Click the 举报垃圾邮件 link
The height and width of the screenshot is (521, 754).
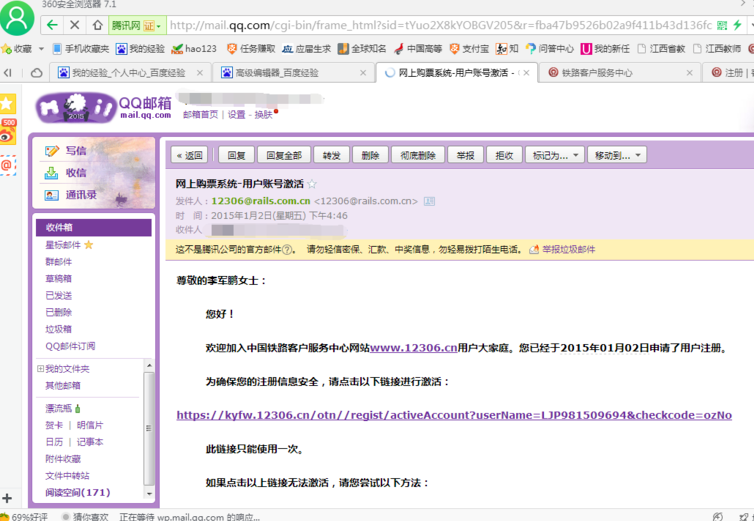569,250
